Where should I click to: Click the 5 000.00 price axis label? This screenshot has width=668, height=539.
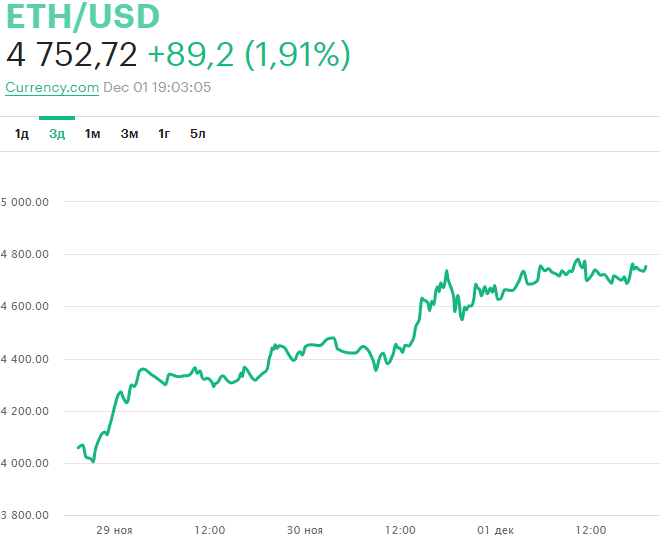point(25,202)
